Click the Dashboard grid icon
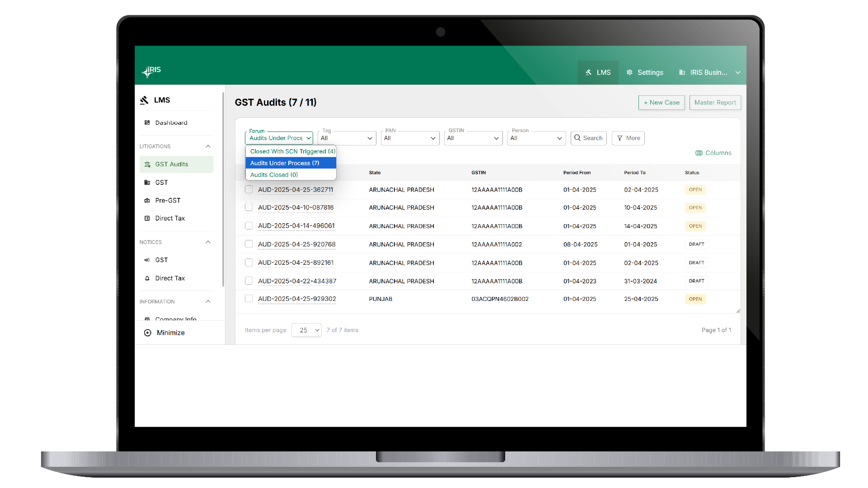Screen dimensions: 868x488 click(x=147, y=122)
